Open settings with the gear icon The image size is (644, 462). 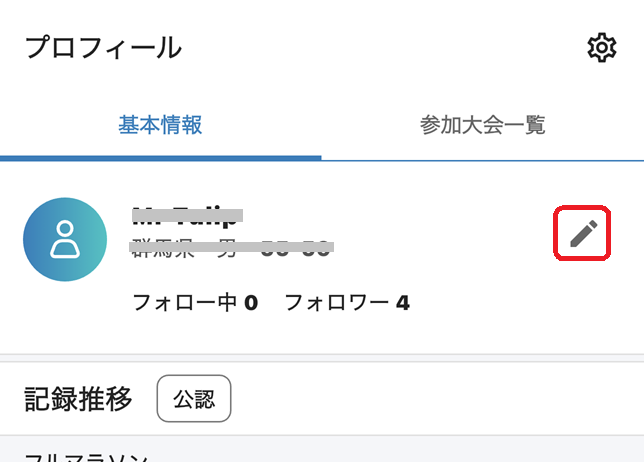click(602, 48)
